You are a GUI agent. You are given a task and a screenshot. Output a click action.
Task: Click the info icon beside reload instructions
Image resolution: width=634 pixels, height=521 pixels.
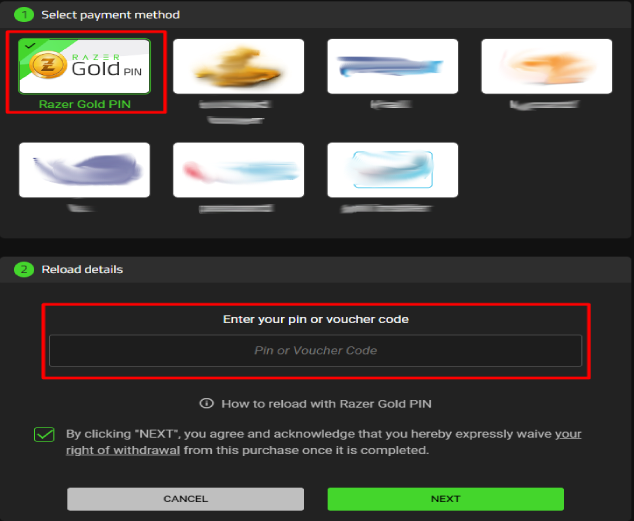[x=206, y=403]
